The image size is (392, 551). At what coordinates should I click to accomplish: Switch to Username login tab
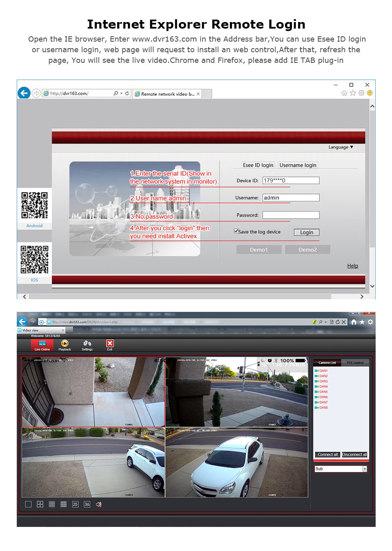point(298,165)
